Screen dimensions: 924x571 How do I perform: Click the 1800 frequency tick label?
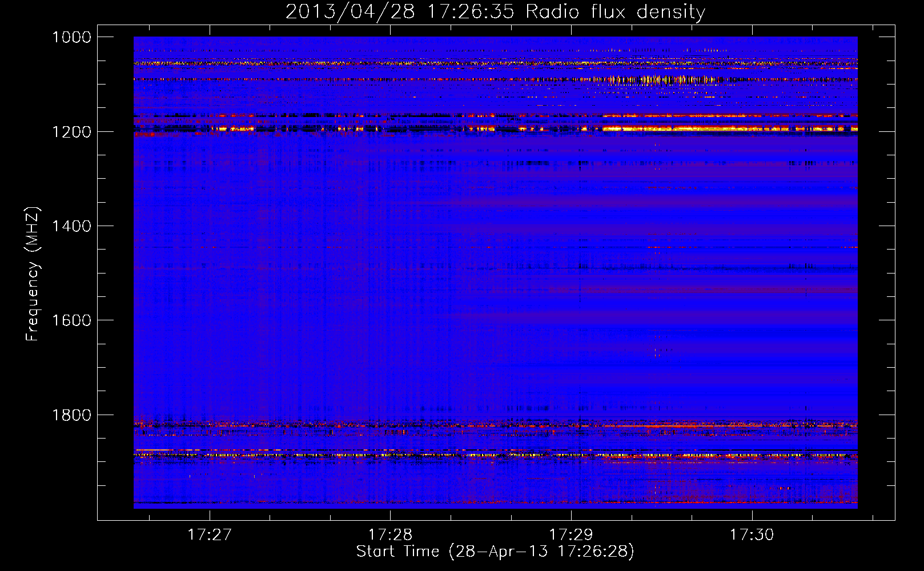[72, 415]
